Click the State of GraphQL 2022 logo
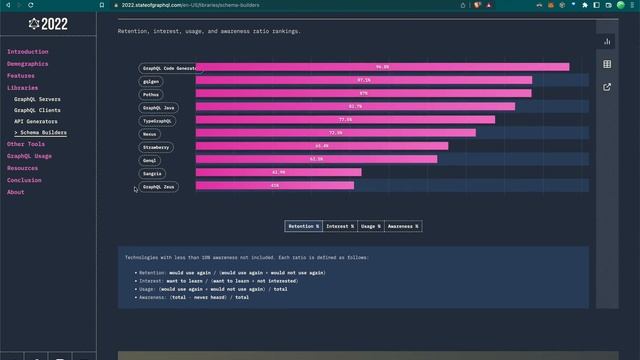 tap(48, 24)
